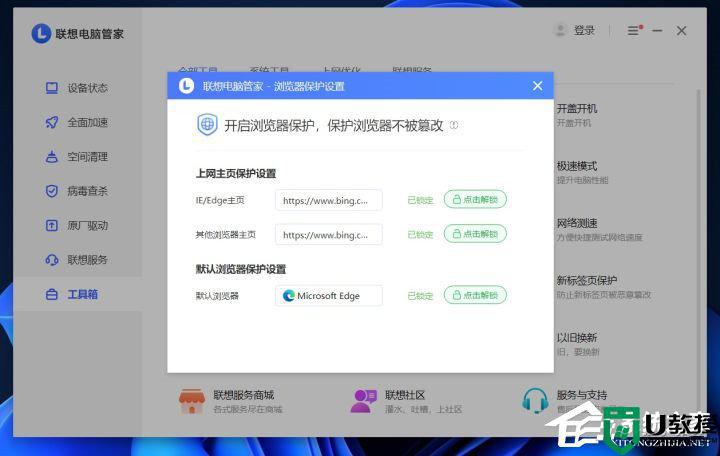
Task: Click the 设备状态 monitor icon
Action: (x=52, y=88)
